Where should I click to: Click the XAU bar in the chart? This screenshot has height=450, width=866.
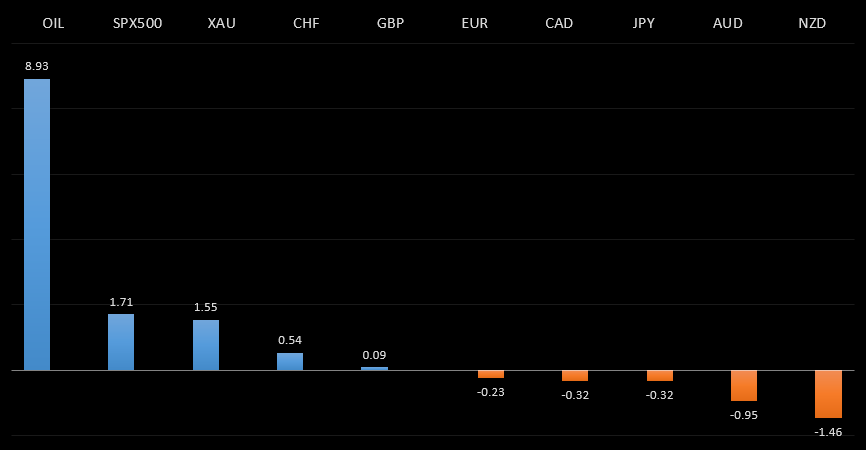[206, 345]
